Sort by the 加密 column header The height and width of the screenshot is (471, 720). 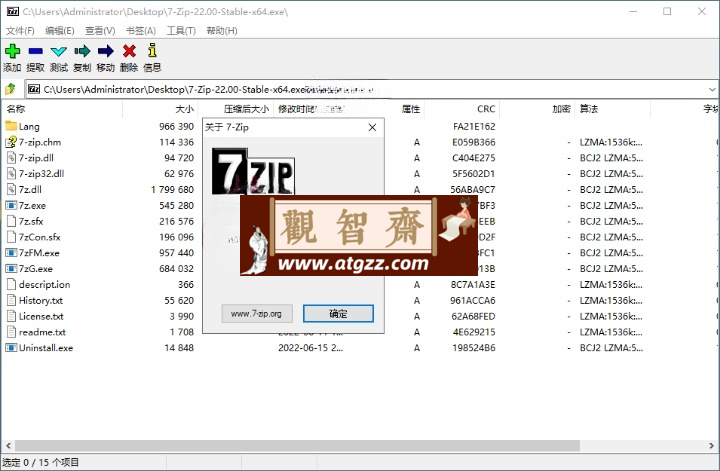point(537,109)
